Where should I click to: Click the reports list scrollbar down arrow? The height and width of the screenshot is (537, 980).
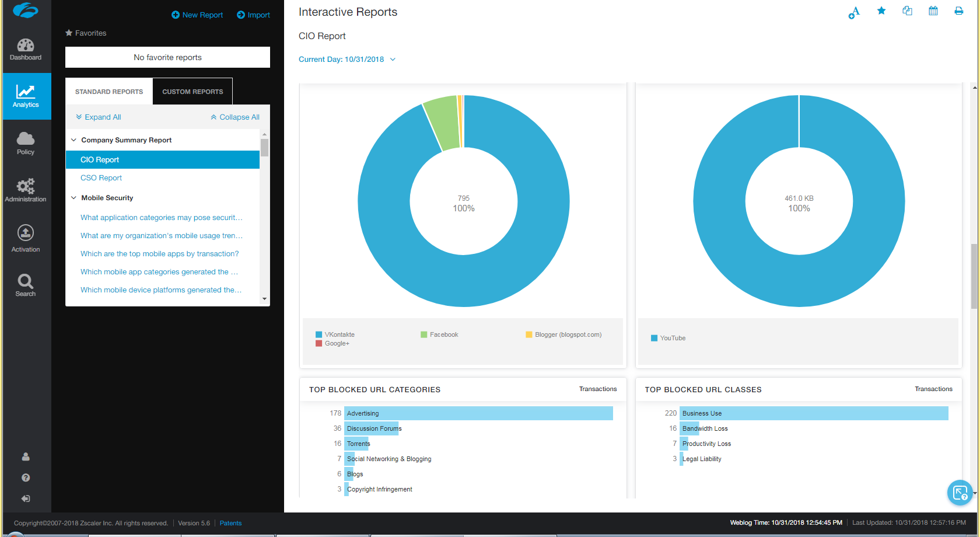(264, 299)
